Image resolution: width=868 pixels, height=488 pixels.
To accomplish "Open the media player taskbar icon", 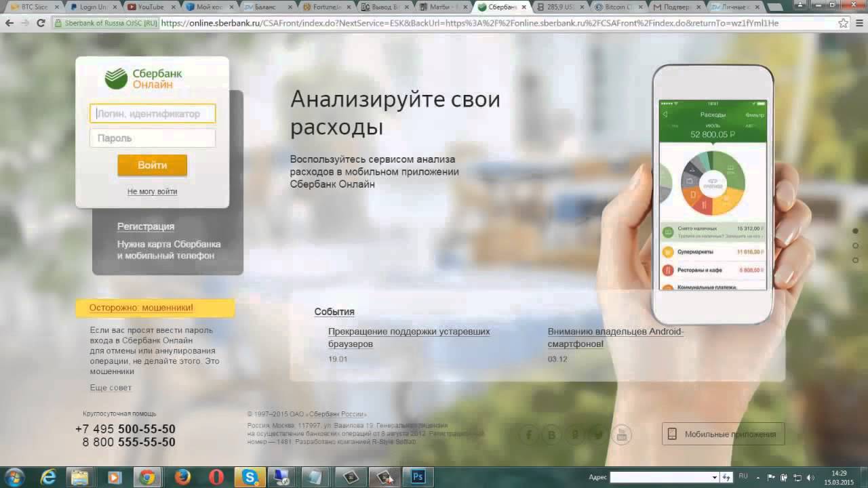I will coord(113,477).
